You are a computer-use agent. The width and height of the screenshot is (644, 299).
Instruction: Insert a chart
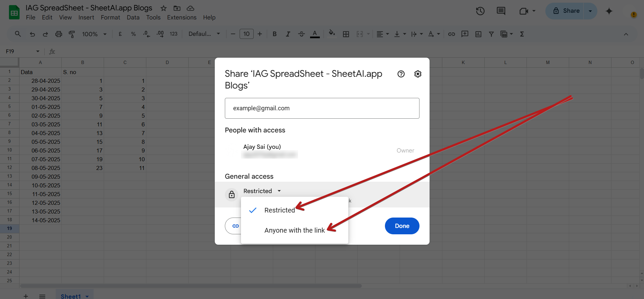(478, 34)
